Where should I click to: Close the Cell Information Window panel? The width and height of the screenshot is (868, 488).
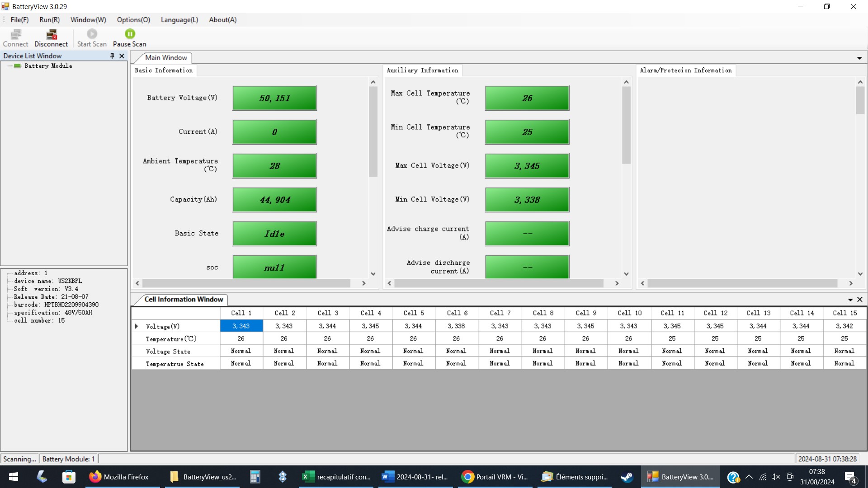(860, 300)
